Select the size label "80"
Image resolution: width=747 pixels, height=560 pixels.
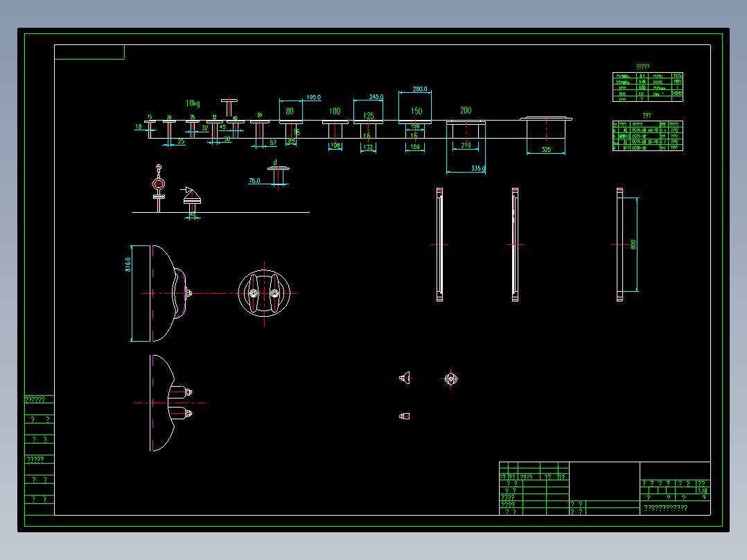[x=290, y=111]
